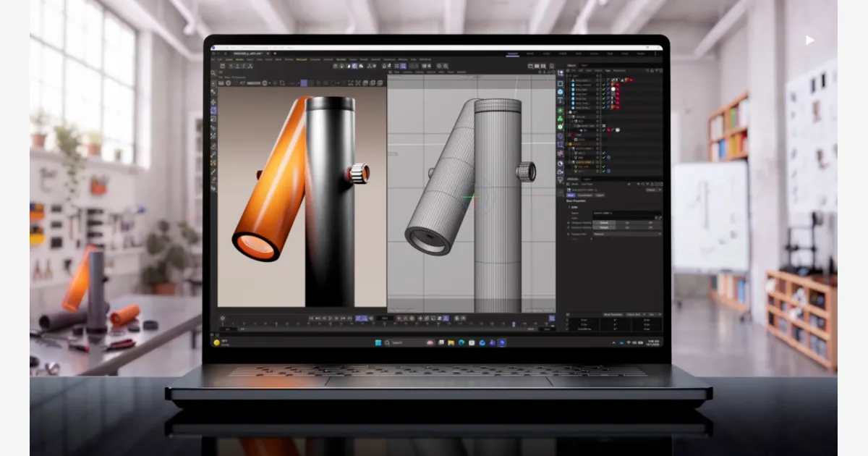Screen dimensions: 868x456
Task: Add a Camera from the object palette
Action: pyautogui.click(x=560, y=172)
